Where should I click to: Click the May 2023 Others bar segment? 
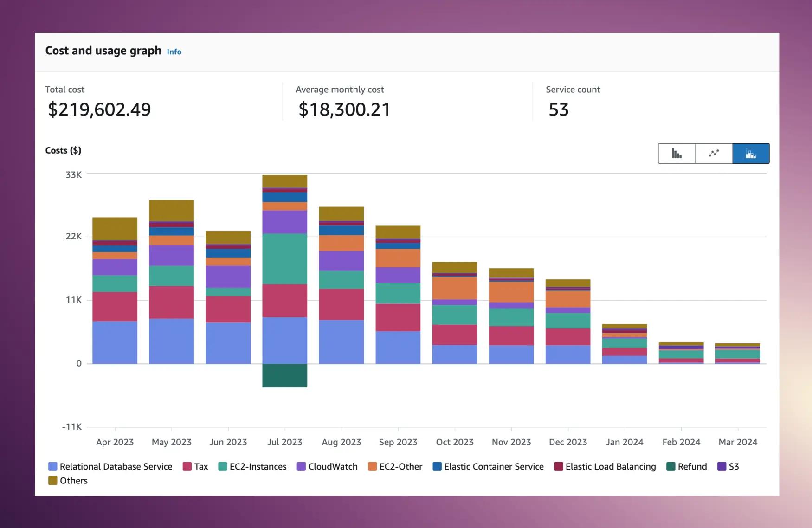[171, 211]
